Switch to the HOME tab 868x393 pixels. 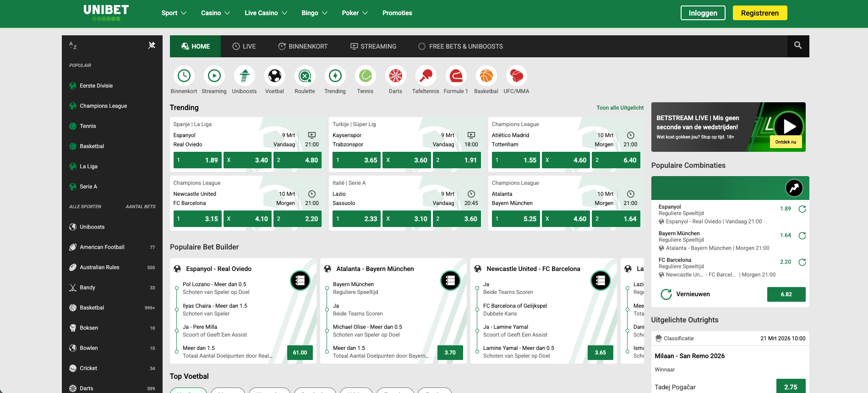pos(195,46)
